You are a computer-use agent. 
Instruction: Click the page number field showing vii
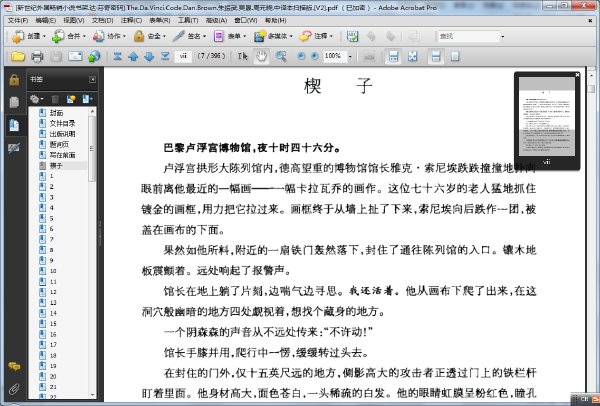[x=183, y=56]
